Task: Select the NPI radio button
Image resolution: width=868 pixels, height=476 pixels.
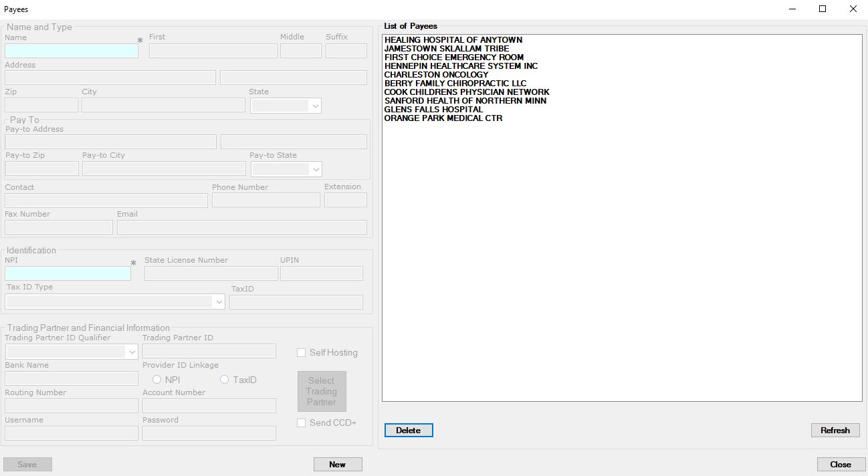Action: coord(156,380)
